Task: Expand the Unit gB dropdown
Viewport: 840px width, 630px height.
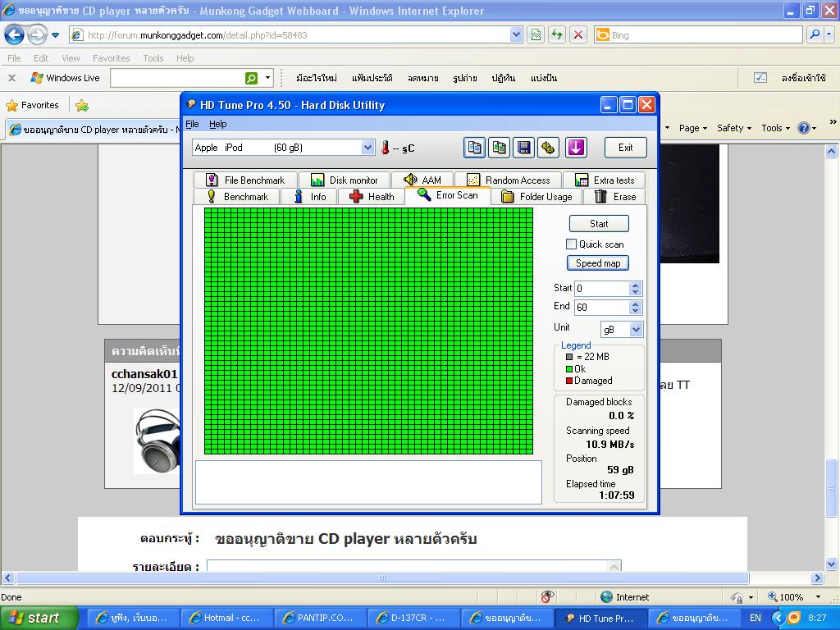Action: coord(636,329)
